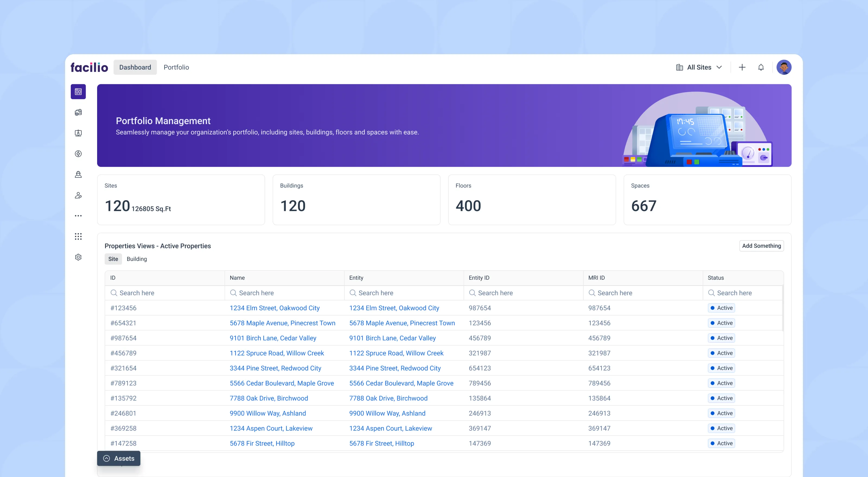The height and width of the screenshot is (477, 868).
Task: Open settings gear in sidebar
Action: [x=78, y=257]
